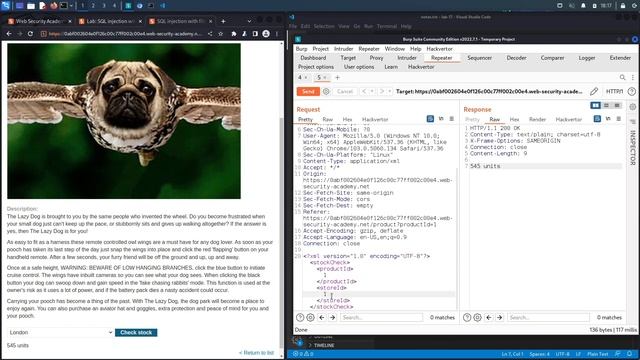Toggle response non-printable characters \n

[x=608, y=118]
